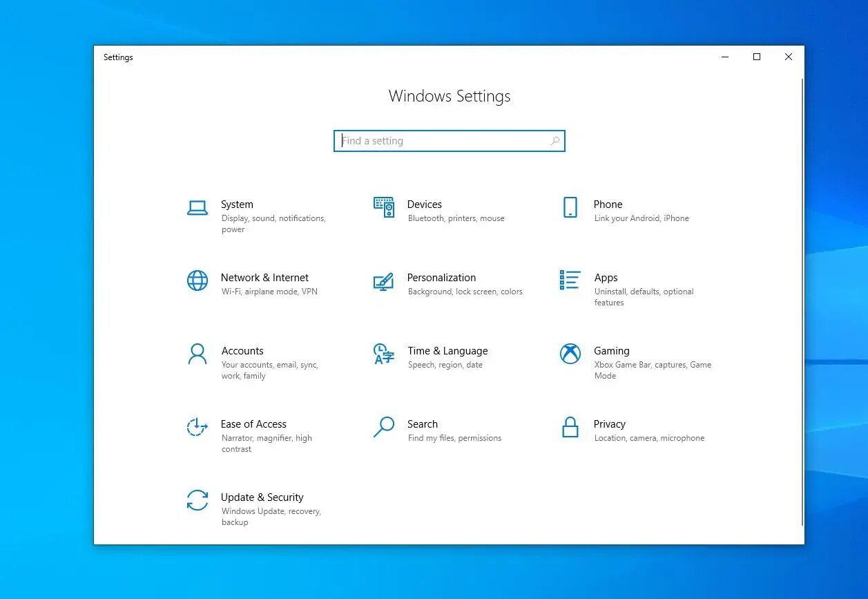
Task: Click the Time & Language icon
Action: 383,354
